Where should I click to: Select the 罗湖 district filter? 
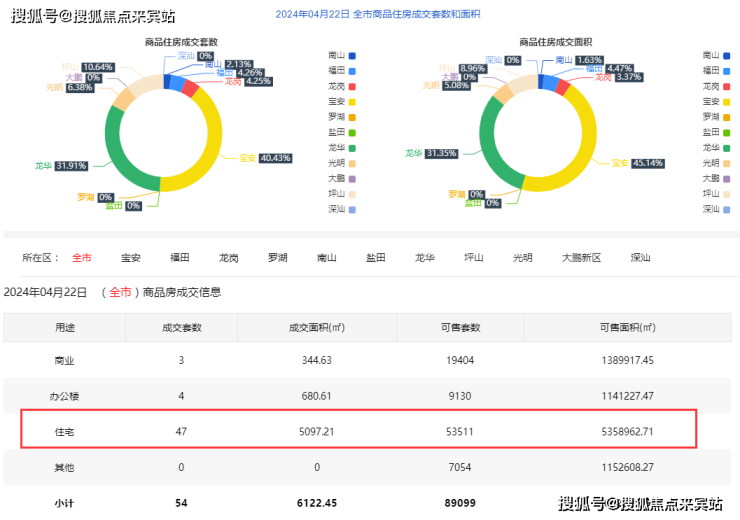(x=278, y=258)
